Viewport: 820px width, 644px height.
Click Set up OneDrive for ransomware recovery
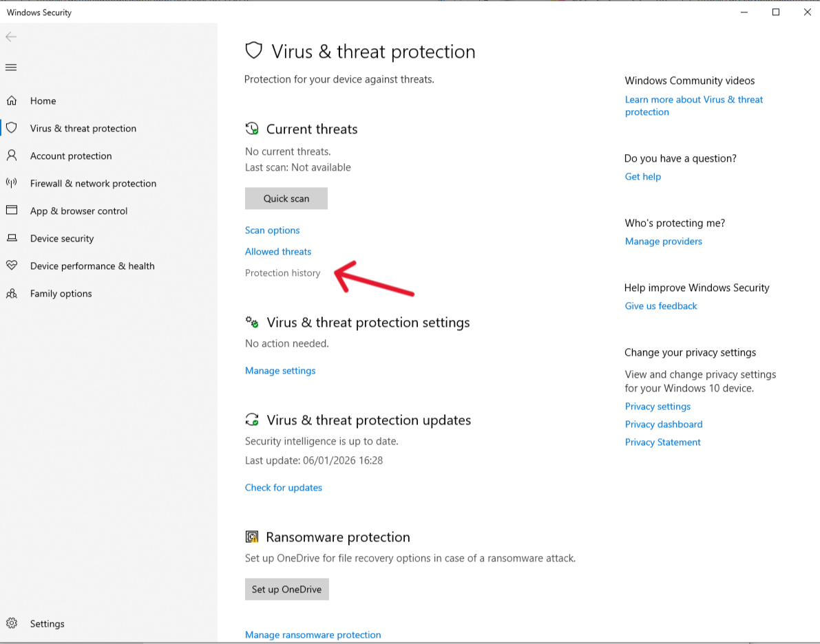pos(286,589)
